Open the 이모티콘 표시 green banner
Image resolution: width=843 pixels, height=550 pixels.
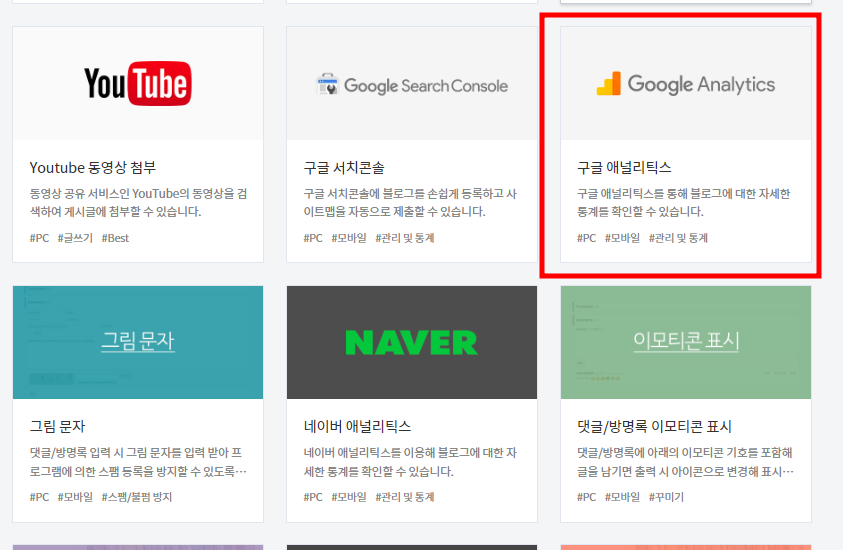685,342
